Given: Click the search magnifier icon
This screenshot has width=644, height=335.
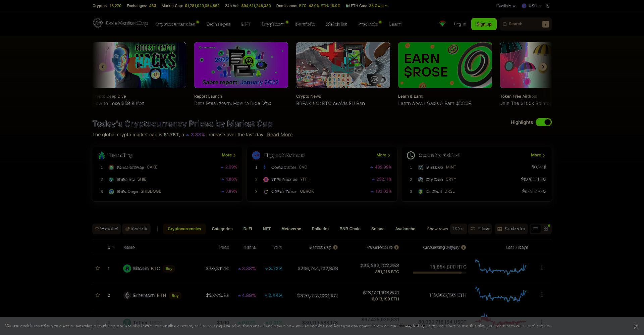Looking at the screenshot, I should [x=505, y=24].
